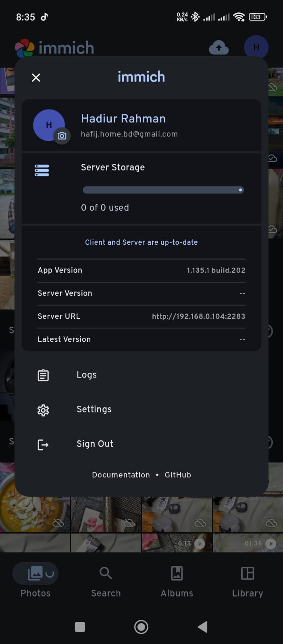Open the Settings gear icon
283x644 pixels.
coord(43,410)
